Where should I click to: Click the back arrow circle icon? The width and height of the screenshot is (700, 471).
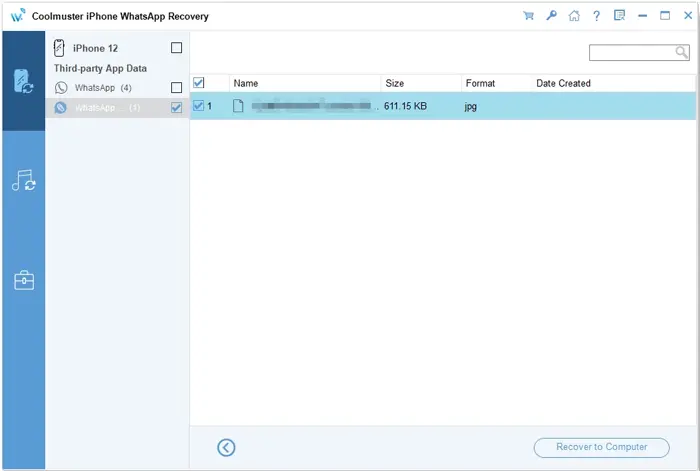226,447
